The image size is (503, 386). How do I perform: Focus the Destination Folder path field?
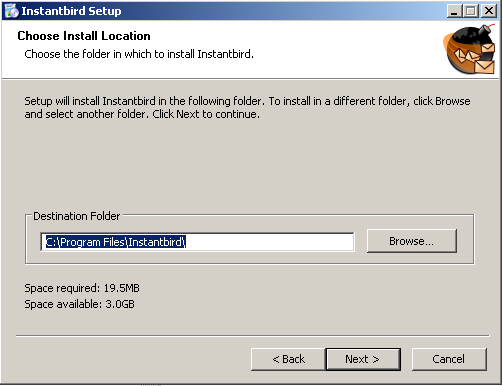pos(197,242)
